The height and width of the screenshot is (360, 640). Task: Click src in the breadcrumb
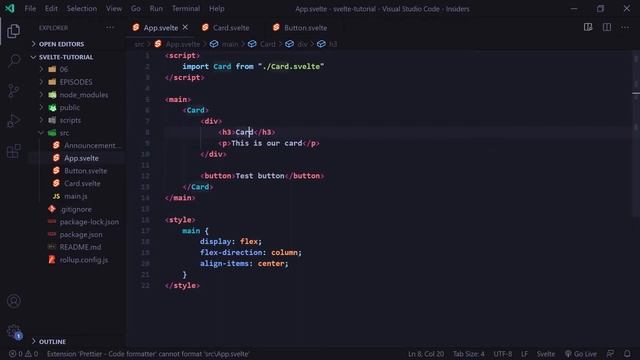pyautogui.click(x=139, y=44)
